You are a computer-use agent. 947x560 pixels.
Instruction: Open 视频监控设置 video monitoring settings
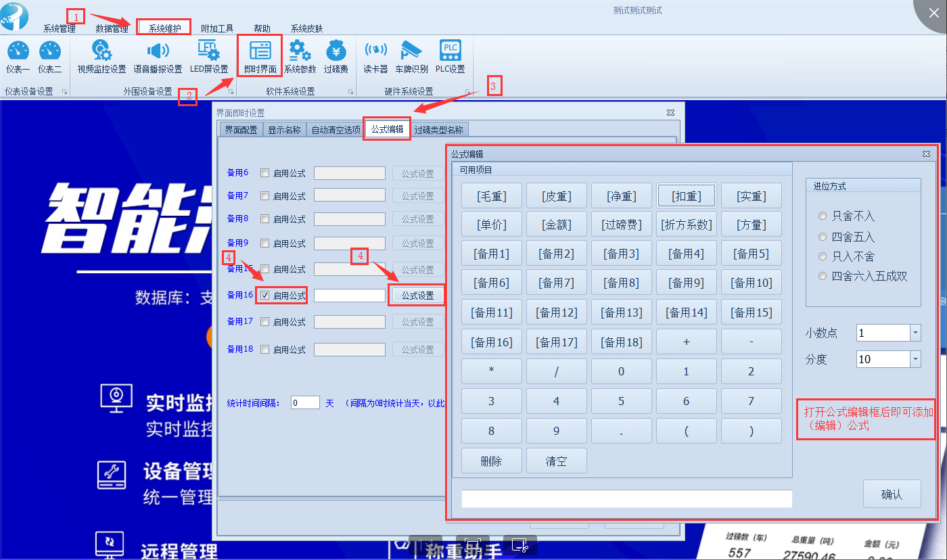101,56
